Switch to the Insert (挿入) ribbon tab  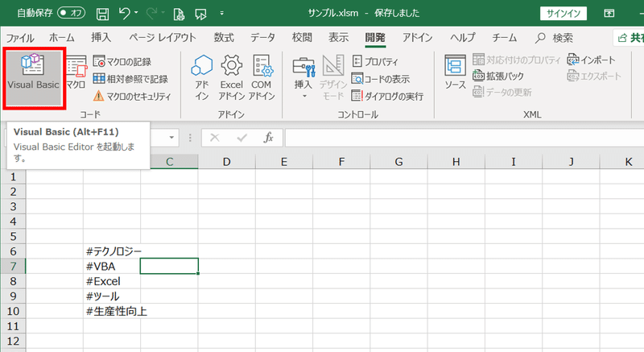tap(101, 38)
